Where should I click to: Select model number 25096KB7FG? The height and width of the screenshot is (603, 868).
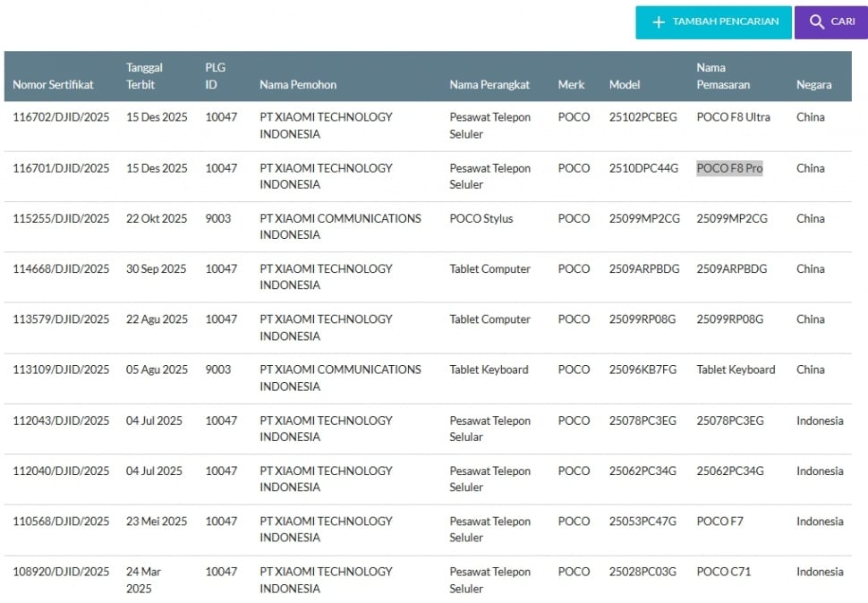click(642, 369)
